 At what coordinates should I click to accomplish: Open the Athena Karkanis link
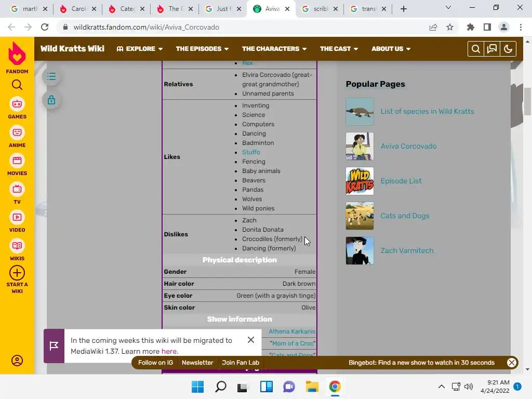click(292, 331)
